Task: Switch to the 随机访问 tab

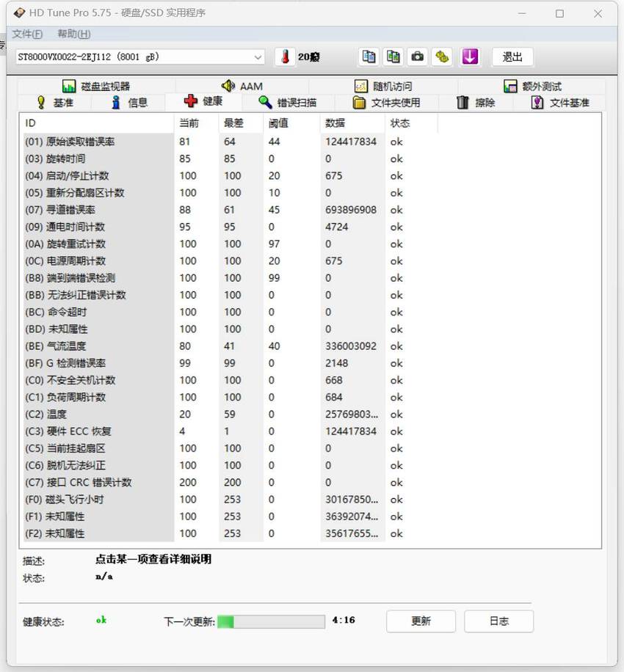Action: 383,86
